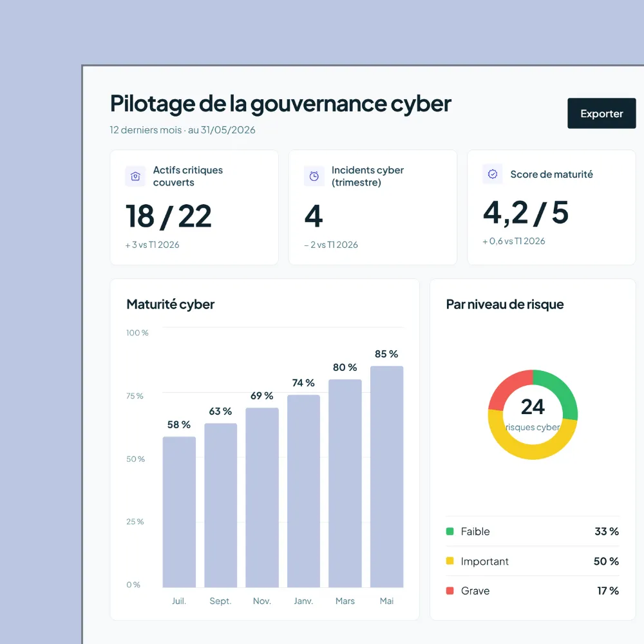Click the 'Actifs critiques couverts' label
Viewport: 644px width, 644px height.
187,176
